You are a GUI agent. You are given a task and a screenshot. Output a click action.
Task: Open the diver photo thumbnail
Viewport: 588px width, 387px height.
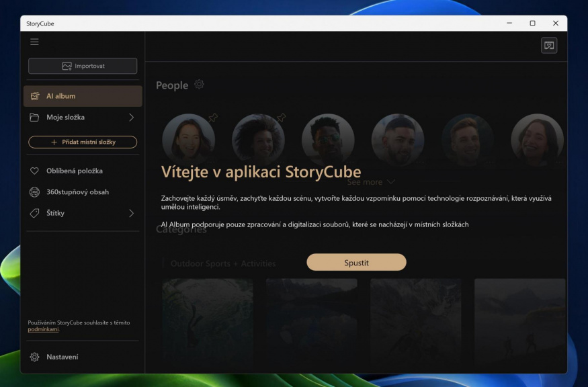[x=208, y=322]
